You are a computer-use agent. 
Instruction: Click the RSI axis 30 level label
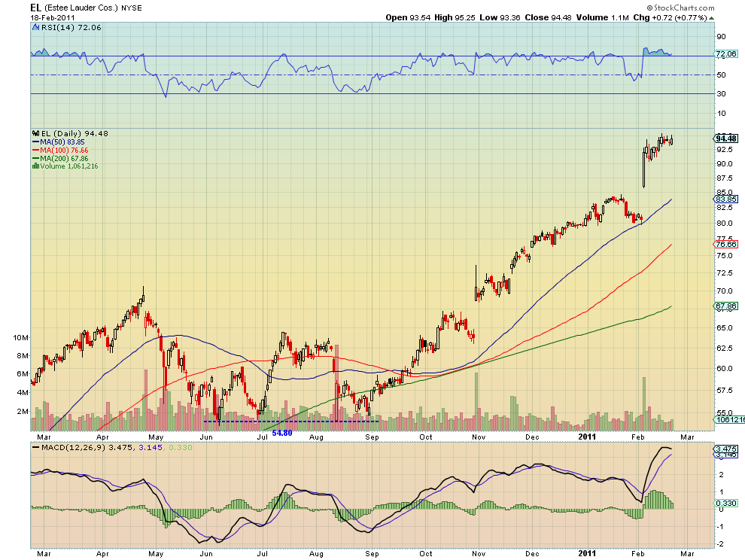(x=721, y=93)
